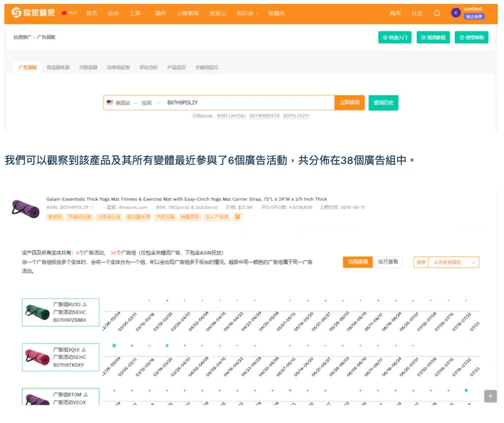This screenshot has height=423, width=504.
Task: Click the 独立会员 badge
Action: tap(474, 16)
